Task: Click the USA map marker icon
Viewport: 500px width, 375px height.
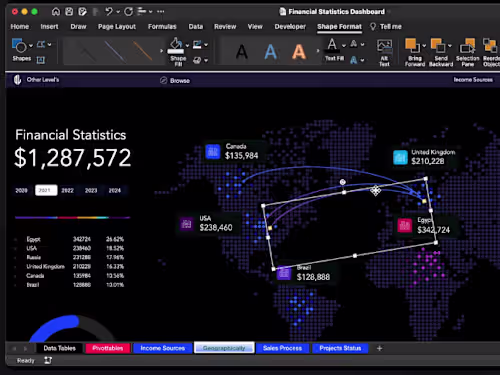Action: tap(186, 224)
